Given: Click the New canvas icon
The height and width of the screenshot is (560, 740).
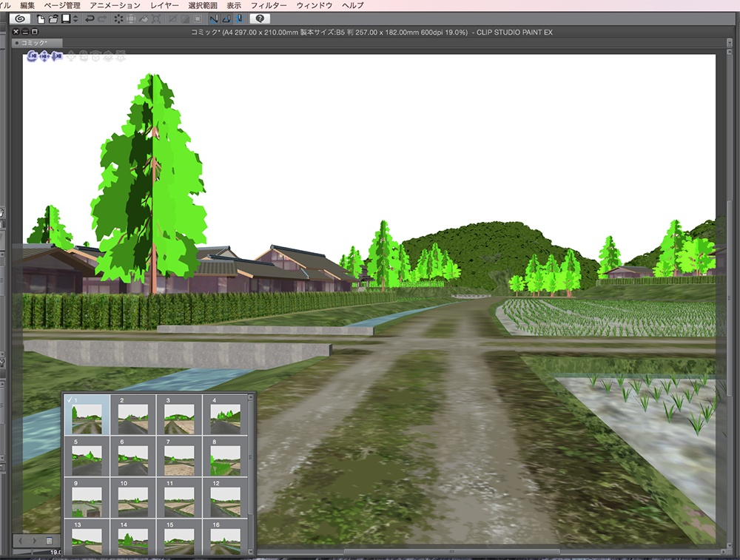Looking at the screenshot, I should tap(40, 18).
